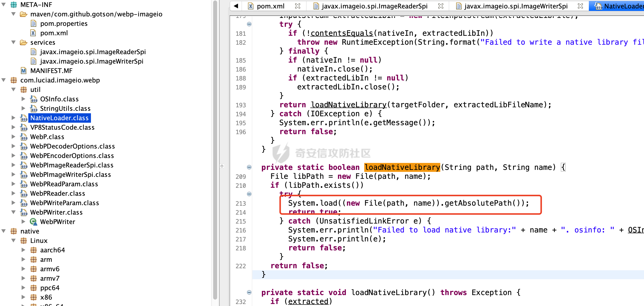
Task: Collapse the Linux package node
Action: tap(13, 240)
